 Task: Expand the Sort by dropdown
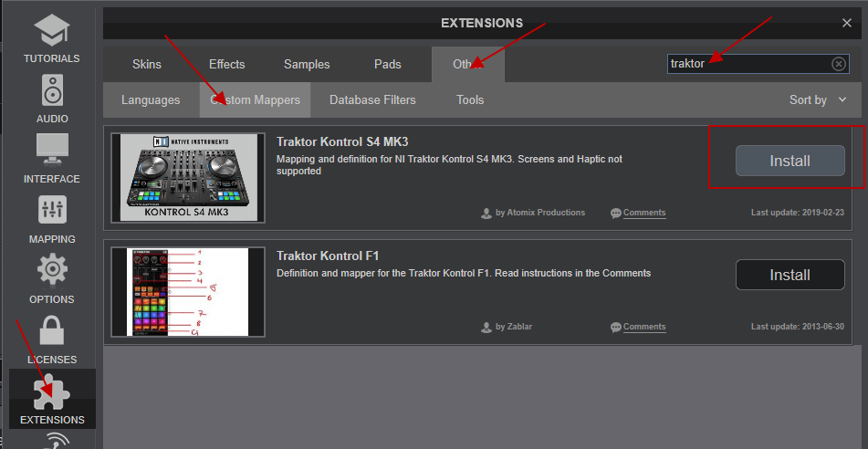pos(818,100)
